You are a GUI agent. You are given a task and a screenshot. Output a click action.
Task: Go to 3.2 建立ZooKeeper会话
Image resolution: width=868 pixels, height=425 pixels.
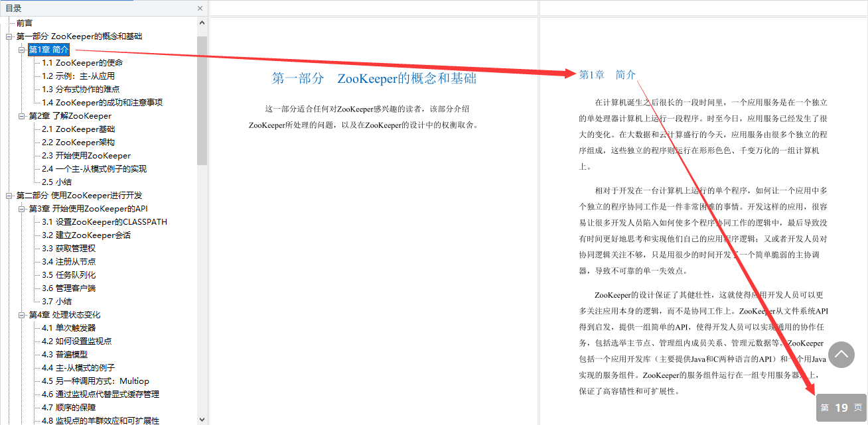coord(86,235)
